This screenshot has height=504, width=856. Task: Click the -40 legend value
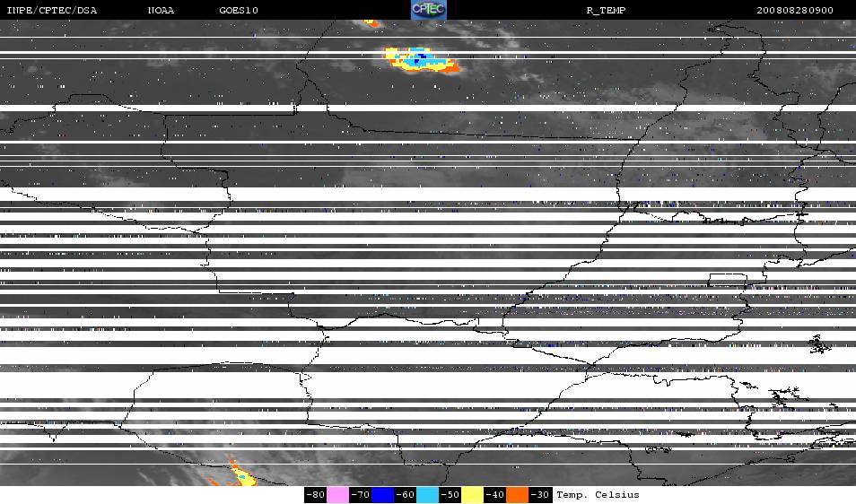494,495
